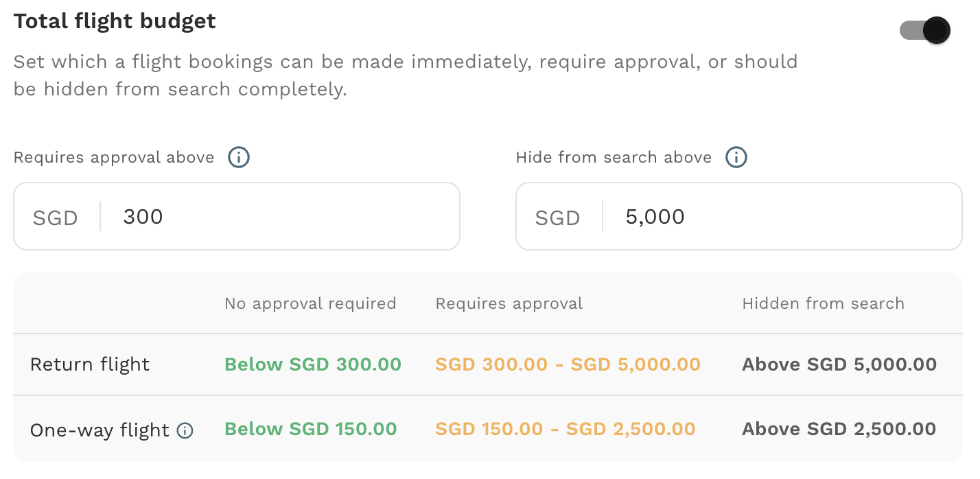Click info icon next to One-way flight

(x=185, y=431)
